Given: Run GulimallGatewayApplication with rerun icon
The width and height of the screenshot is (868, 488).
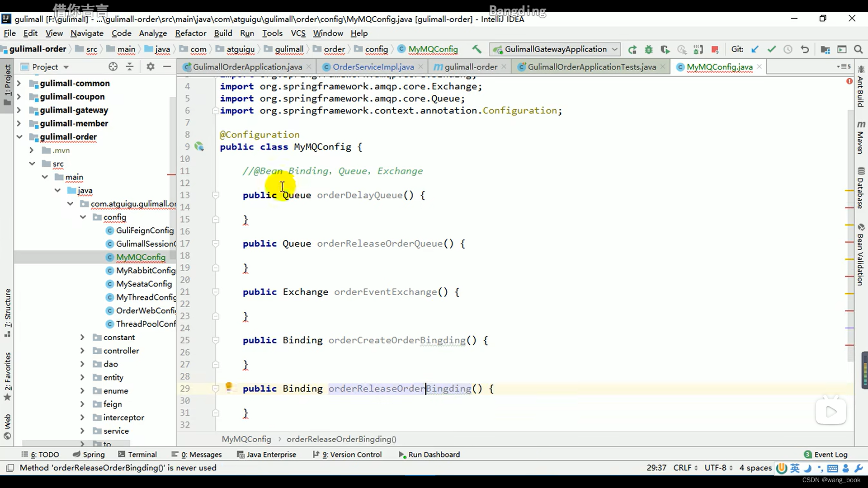Looking at the screenshot, I should tap(632, 49).
